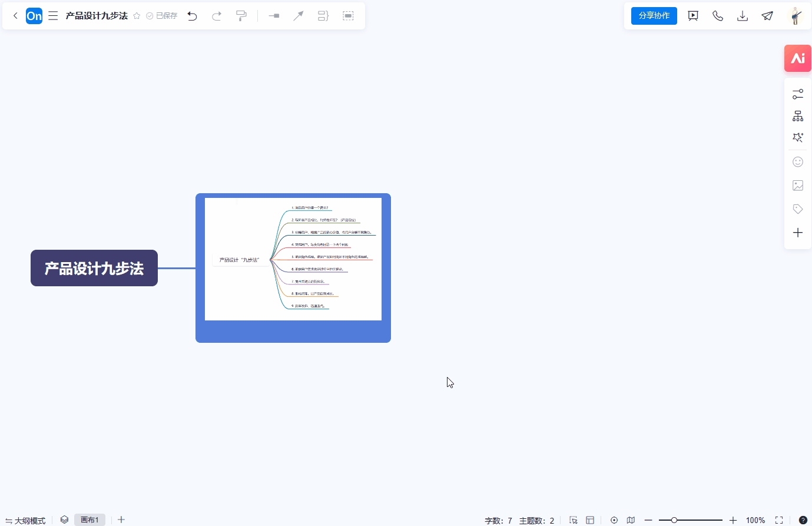Zoom out with minus button

coord(648,520)
